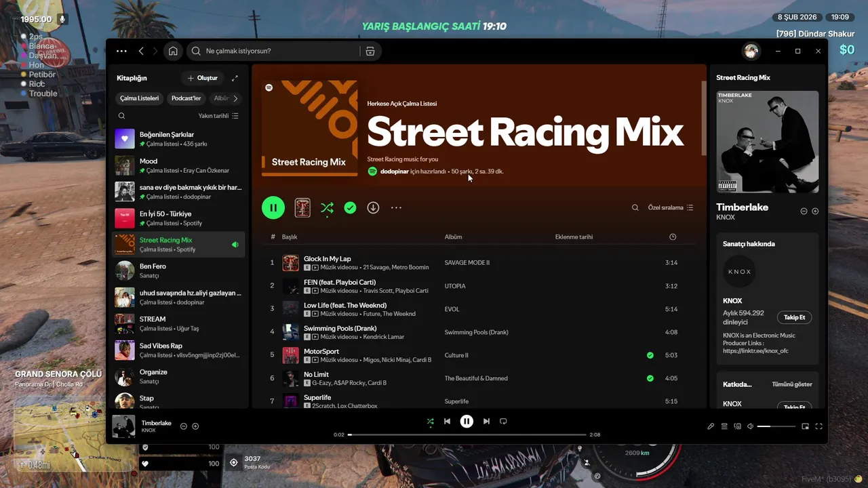868x488 pixels.
Task: Sort by duration clock icon header
Action: 673,237
